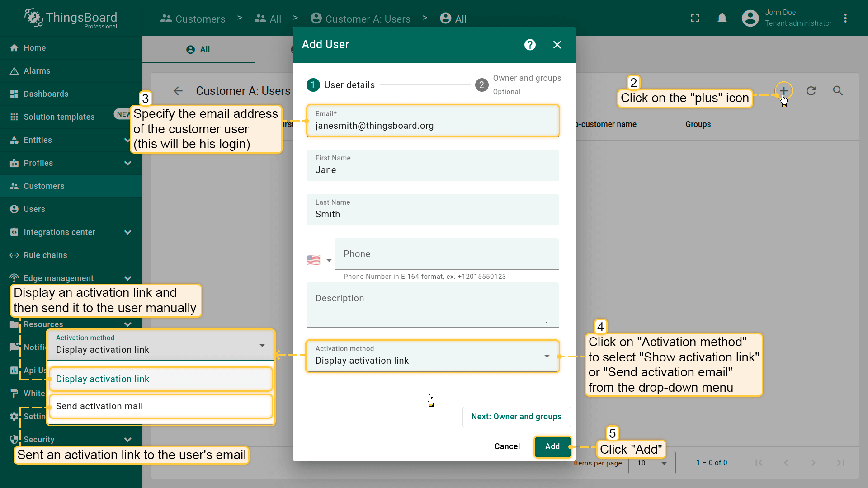Click the refresh icon
Viewport: 868px width, 488px height.
pos(811,91)
